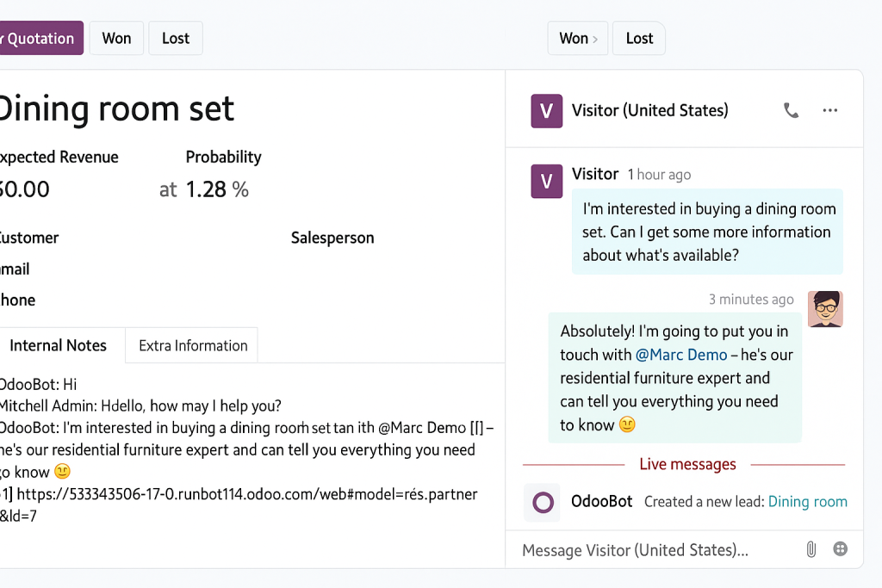Click the visitor's dining room message bubble
The width and height of the screenshot is (882, 588).
point(707,232)
